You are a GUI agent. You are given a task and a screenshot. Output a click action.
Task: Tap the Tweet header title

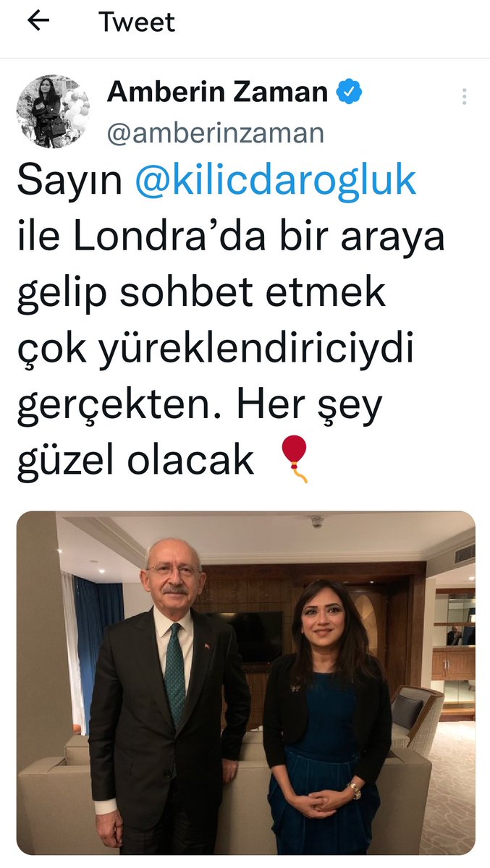(137, 22)
